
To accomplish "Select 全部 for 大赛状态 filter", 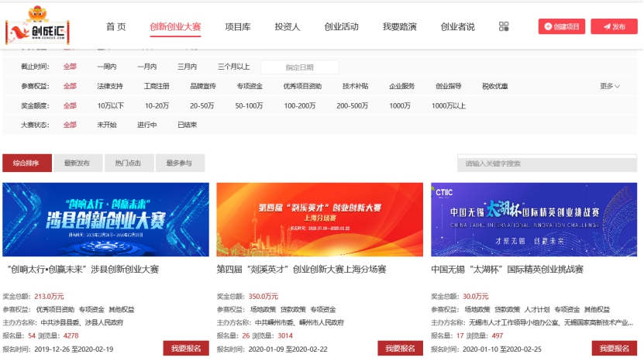I will pos(70,125).
